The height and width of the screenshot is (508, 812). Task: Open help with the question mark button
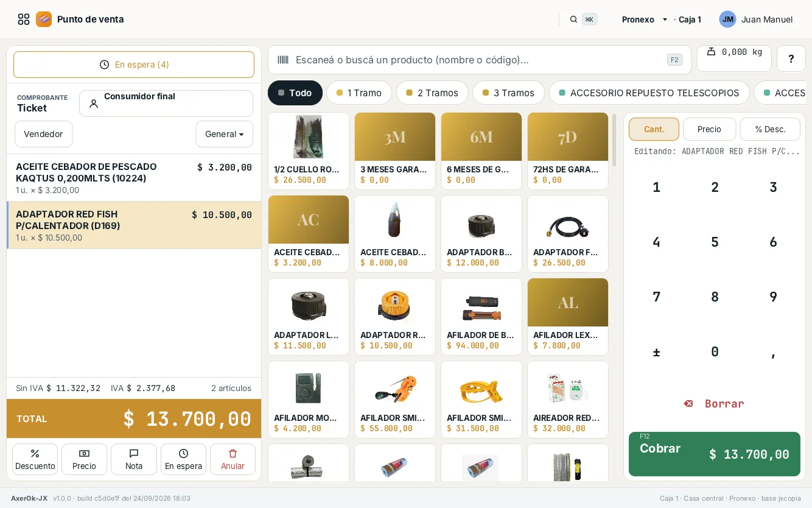tap(791, 58)
